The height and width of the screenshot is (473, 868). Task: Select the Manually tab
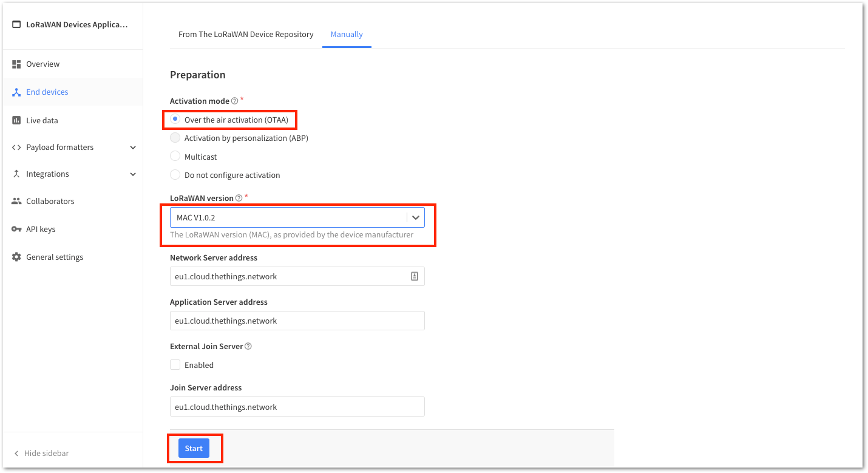tap(347, 35)
